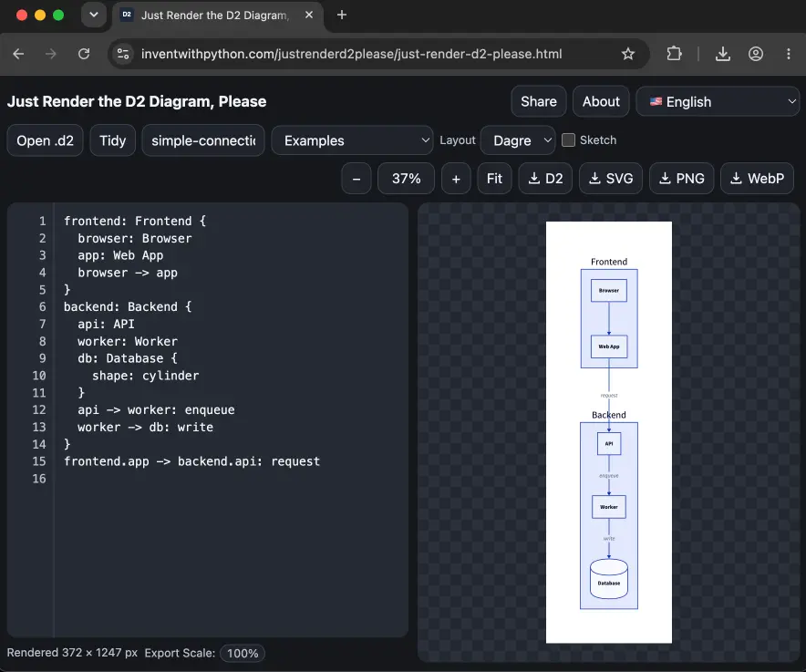
Task: Open the tab search dropdown arrow
Action: [94, 15]
